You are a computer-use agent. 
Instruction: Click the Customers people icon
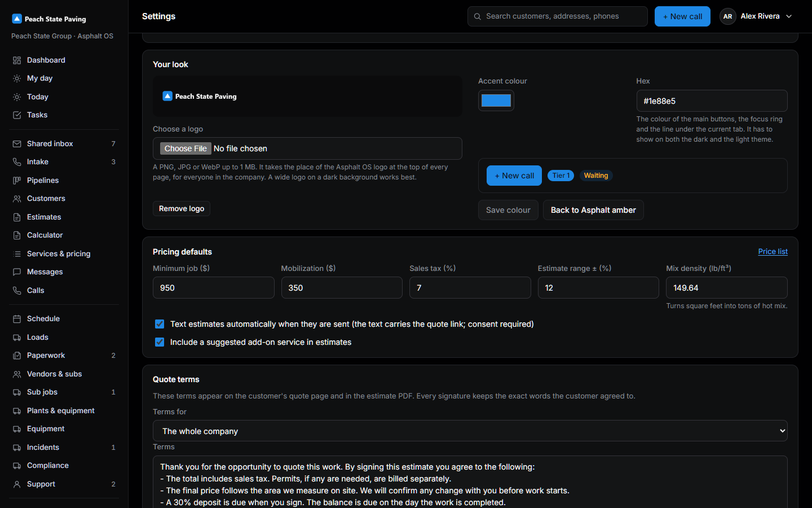tap(17, 199)
